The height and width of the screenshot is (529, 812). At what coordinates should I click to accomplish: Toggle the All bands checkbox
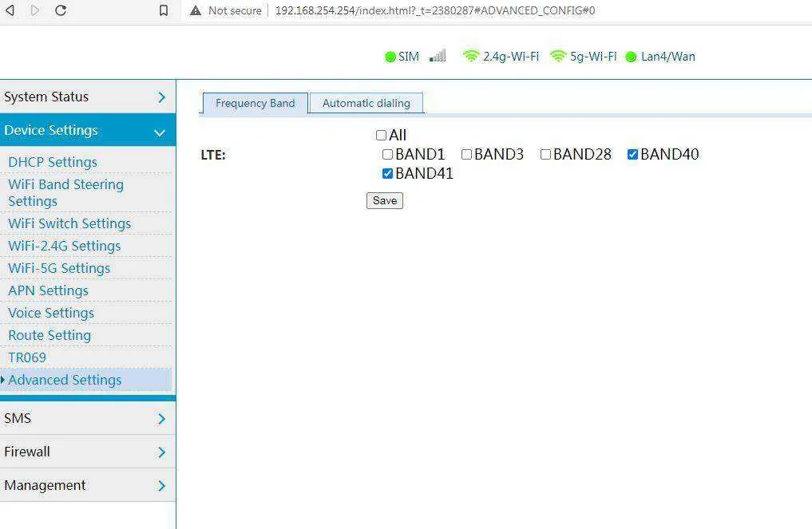381,135
